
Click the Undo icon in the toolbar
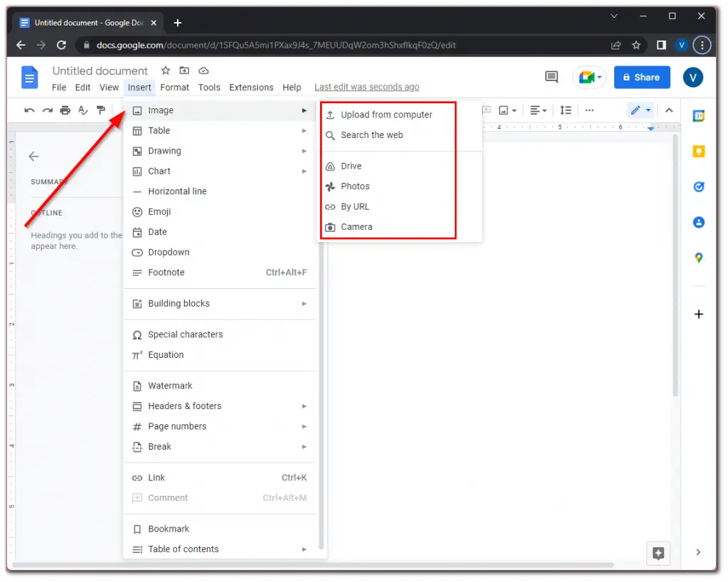[x=29, y=110]
